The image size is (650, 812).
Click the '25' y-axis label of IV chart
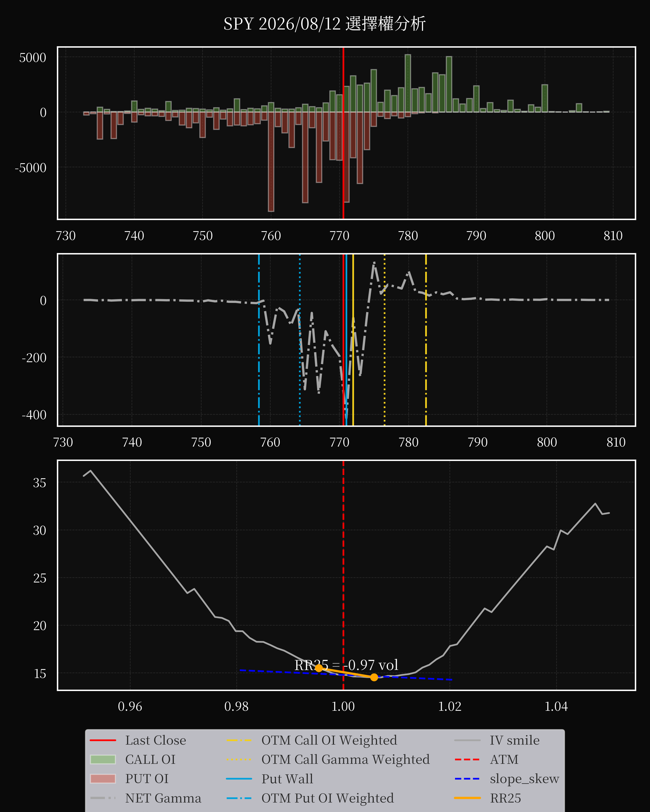point(40,578)
